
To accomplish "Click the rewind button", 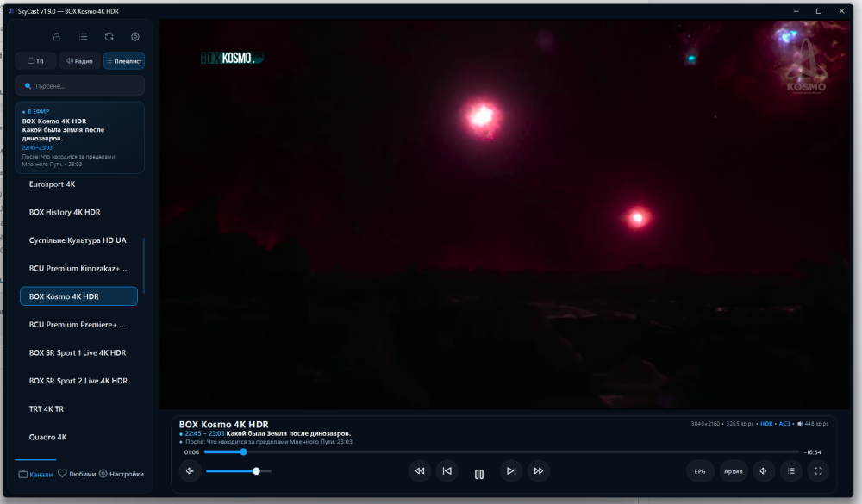I will pyautogui.click(x=420, y=471).
